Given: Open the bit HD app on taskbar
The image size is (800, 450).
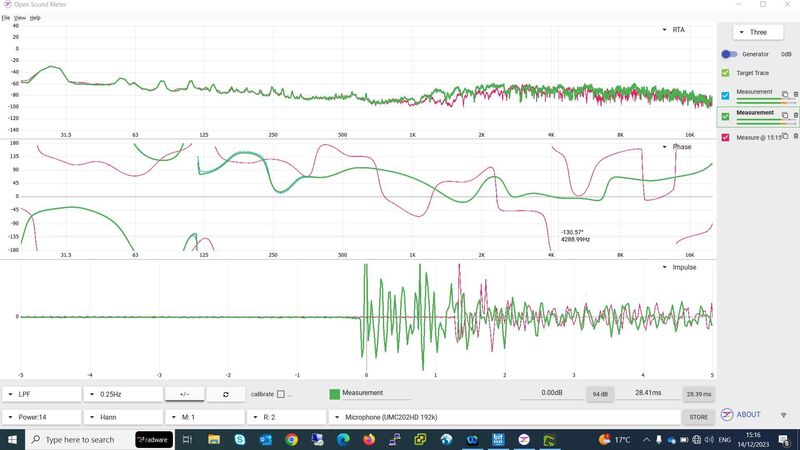Looking at the screenshot, I should 498,439.
